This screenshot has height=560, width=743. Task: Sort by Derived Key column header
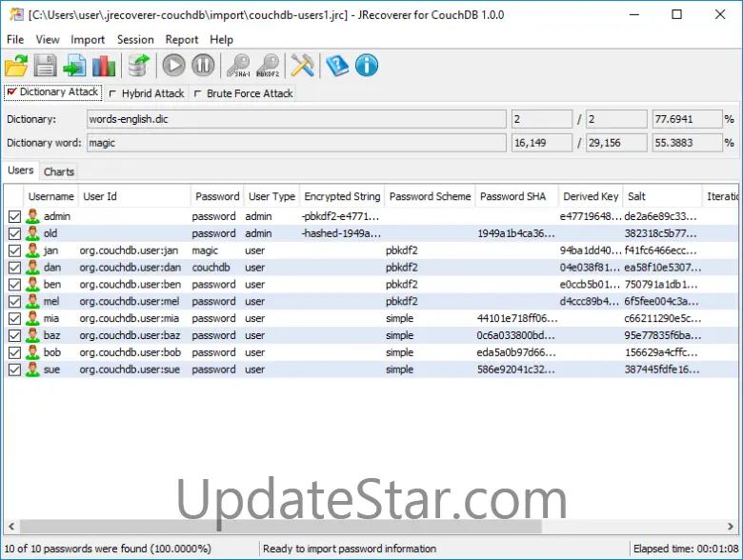click(591, 196)
